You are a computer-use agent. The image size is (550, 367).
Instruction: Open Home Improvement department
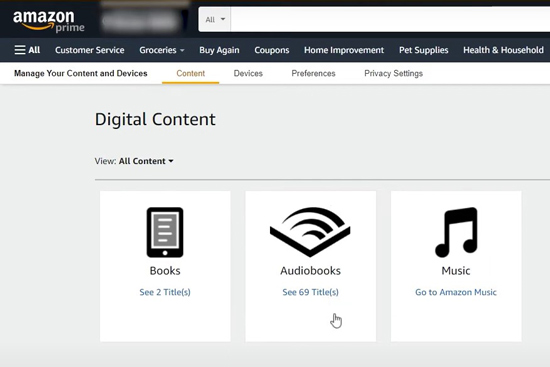344,50
